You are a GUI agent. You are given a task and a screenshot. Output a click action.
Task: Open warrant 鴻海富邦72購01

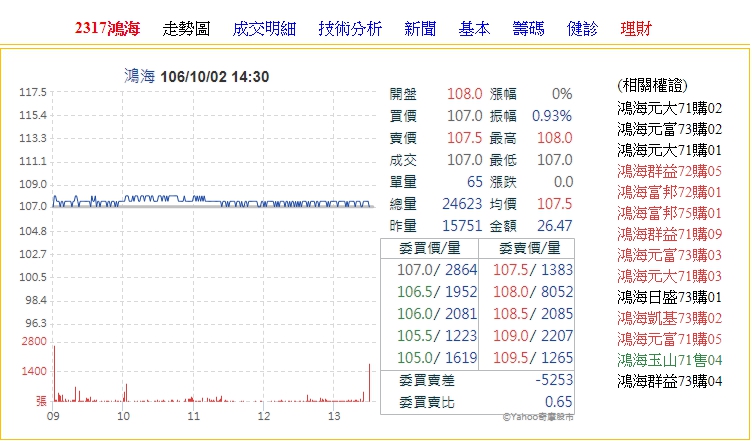[669, 192]
